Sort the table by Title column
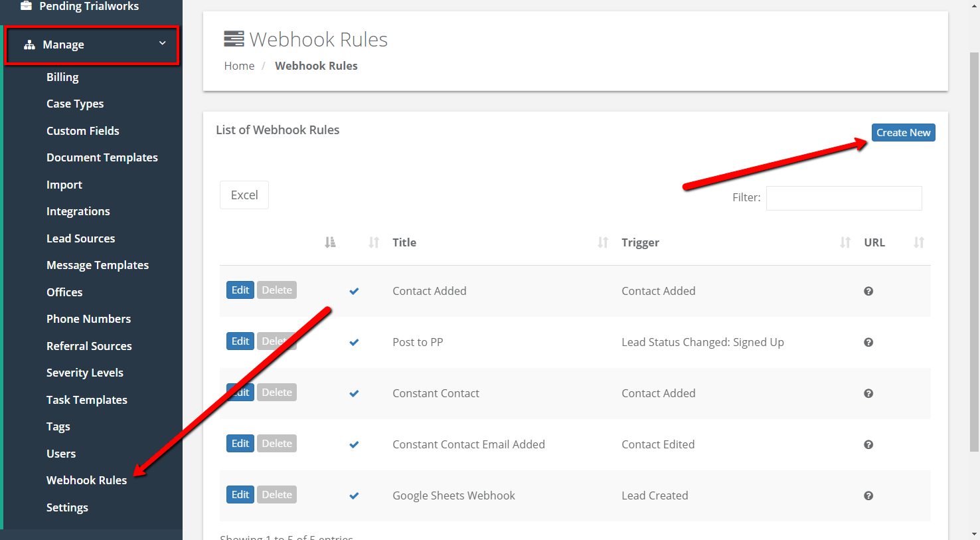 click(404, 242)
